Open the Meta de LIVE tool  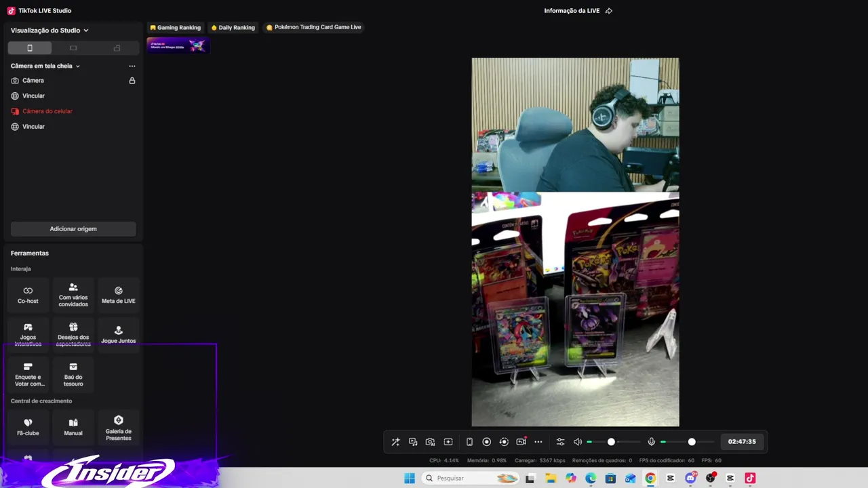pyautogui.click(x=119, y=295)
